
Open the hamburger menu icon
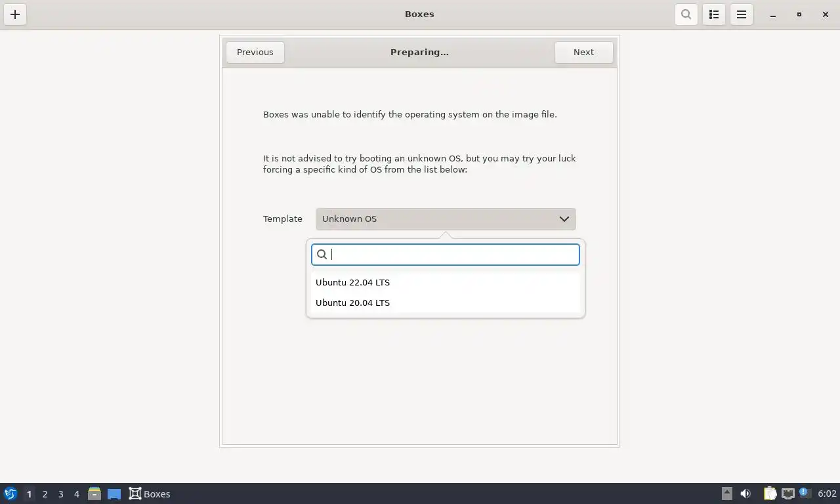coord(742,14)
